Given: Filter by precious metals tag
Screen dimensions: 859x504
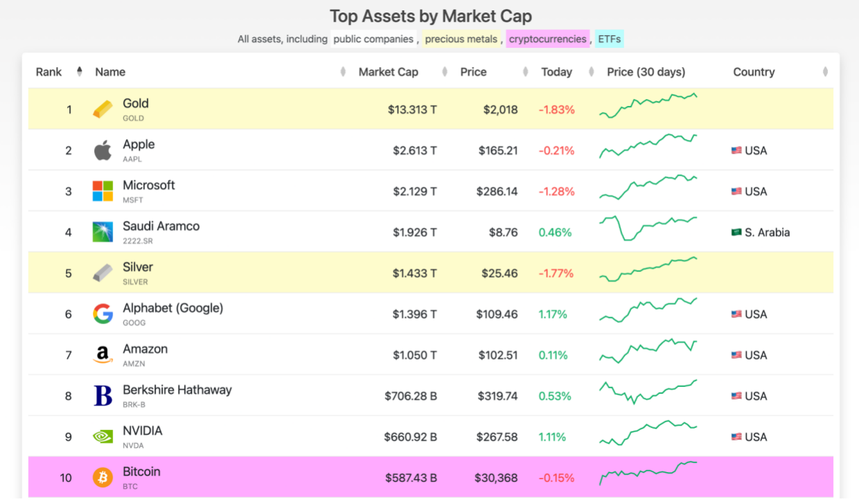Looking at the screenshot, I should [461, 39].
